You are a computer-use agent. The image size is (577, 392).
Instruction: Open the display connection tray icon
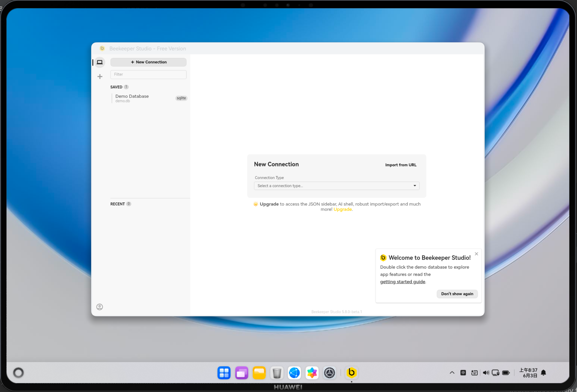495,373
